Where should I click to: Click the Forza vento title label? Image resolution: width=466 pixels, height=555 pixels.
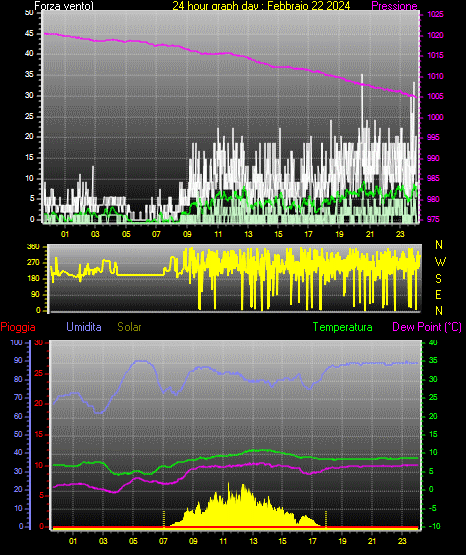[x=64, y=6]
